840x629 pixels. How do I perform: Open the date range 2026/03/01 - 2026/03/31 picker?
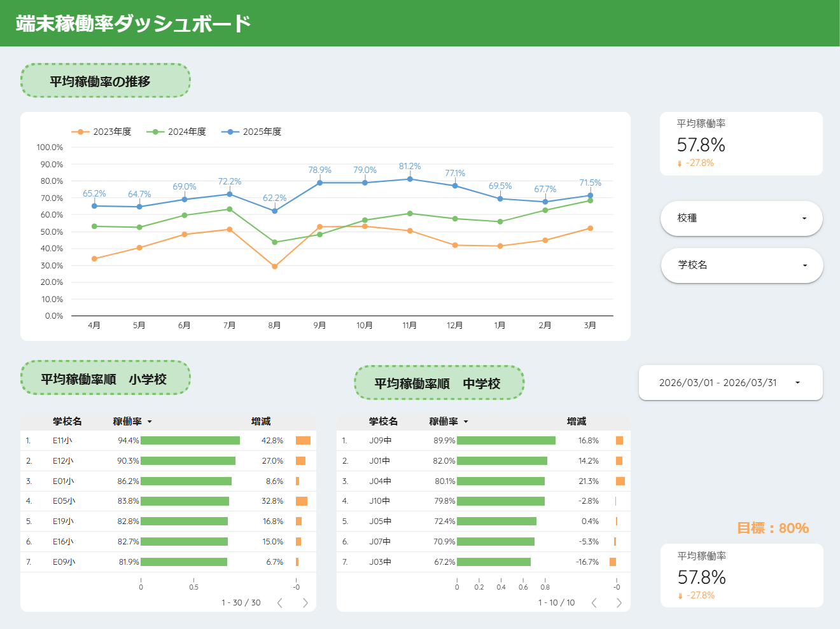(731, 383)
